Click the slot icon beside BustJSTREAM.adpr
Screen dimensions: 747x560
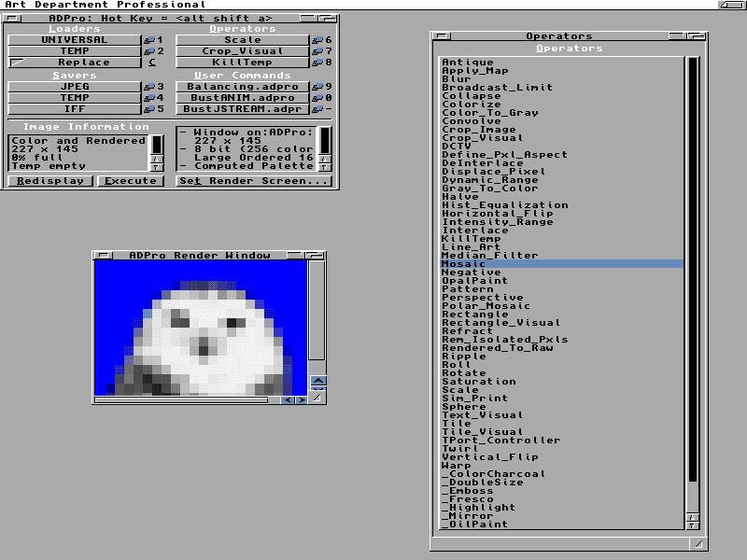pos(317,109)
